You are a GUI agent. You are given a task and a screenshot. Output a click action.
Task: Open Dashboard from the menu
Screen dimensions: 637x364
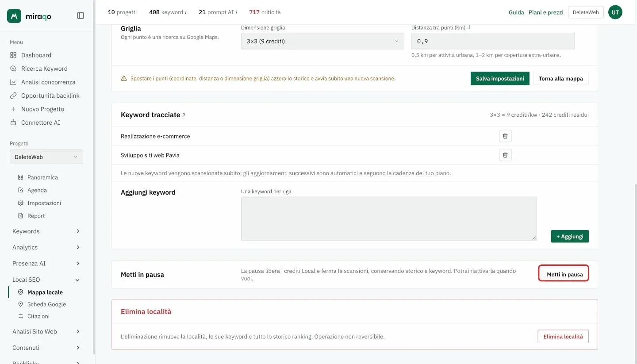coord(36,55)
